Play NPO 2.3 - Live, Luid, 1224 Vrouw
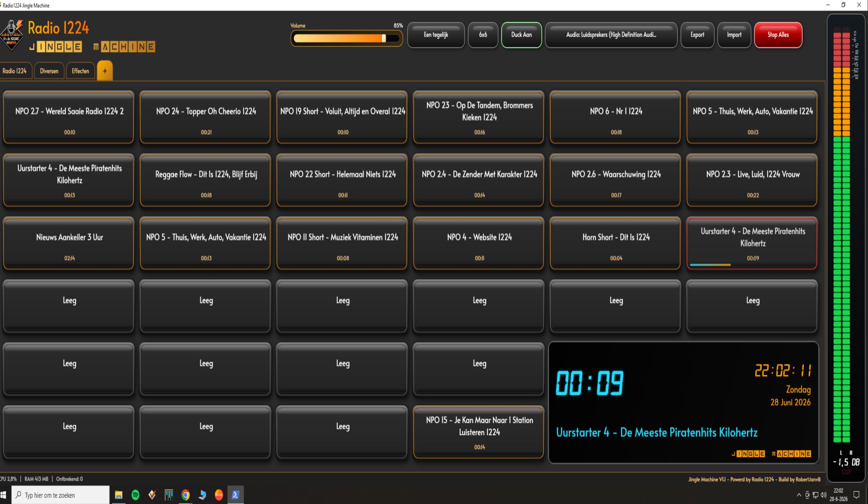The image size is (868, 504). 752,180
